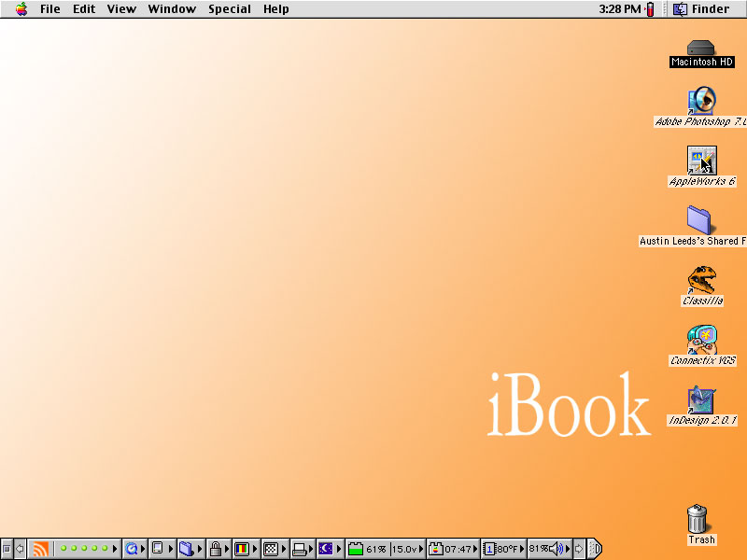Click the 15.0v voltage readout
The width and height of the screenshot is (747, 560).
(405, 550)
